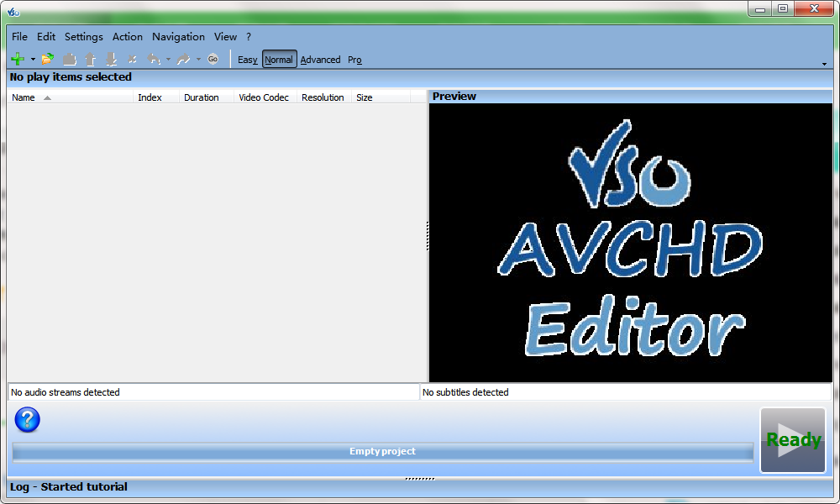Screen dimensions: 840x504
Task: Click the disabled save folder icon
Action: [69, 59]
